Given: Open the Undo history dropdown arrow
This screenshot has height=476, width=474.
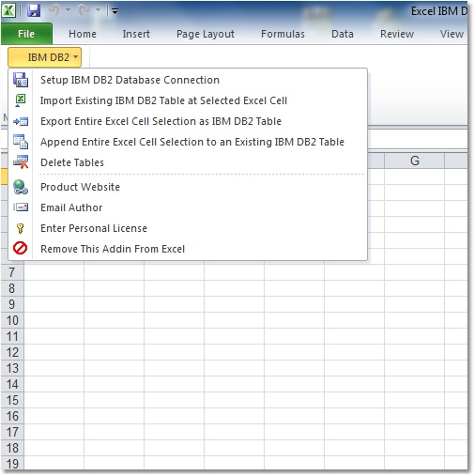Looking at the screenshot, I should click(x=68, y=10).
